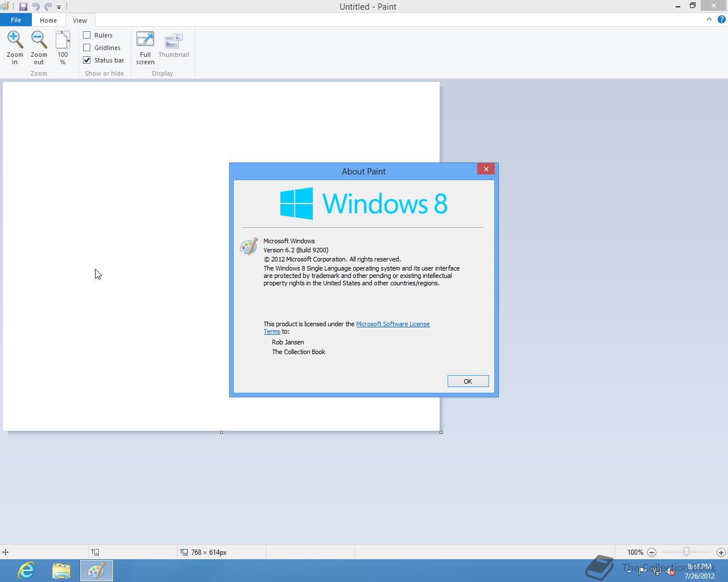The width and height of the screenshot is (728, 582).
Task: Minimize the Paint window
Action: [678, 6]
